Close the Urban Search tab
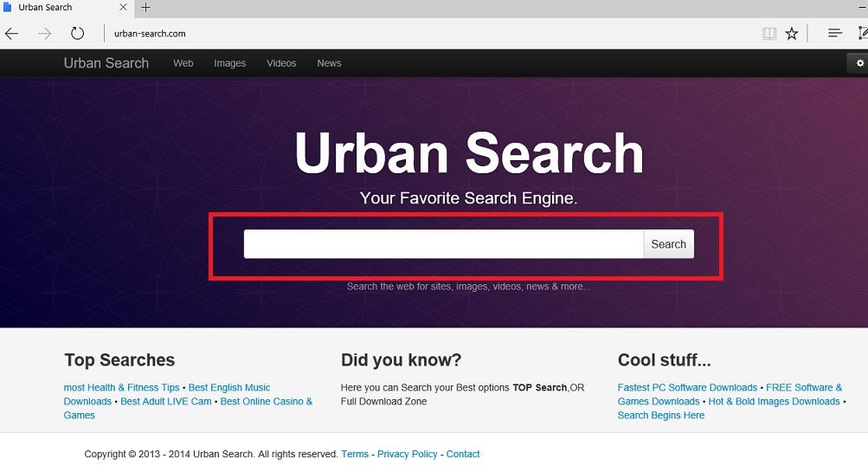868x472 pixels. coord(123,7)
